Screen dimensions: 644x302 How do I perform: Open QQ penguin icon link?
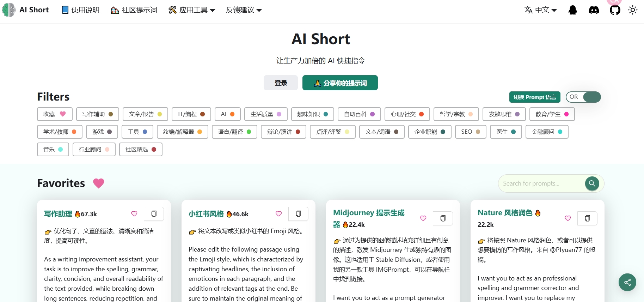click(573, 10)
